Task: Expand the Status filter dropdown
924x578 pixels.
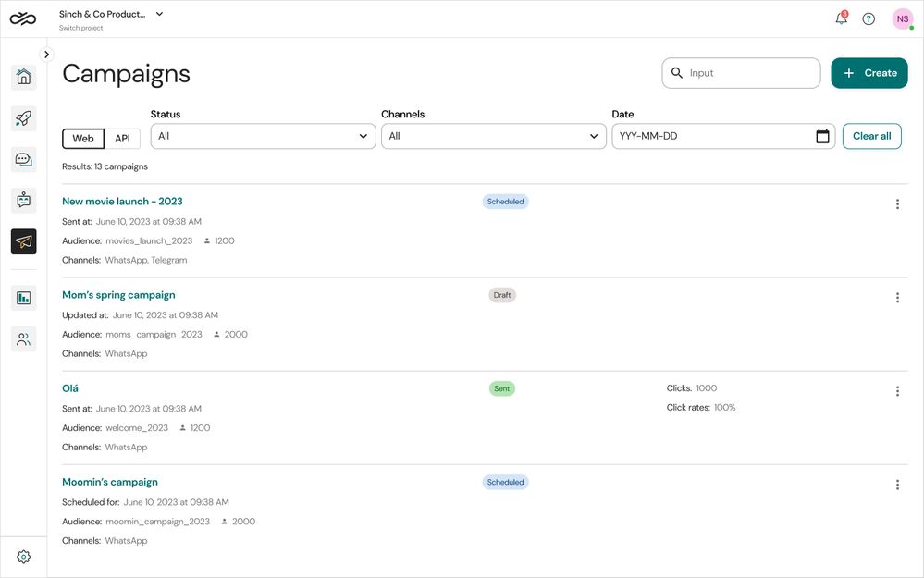Action: tap(263, 137)
